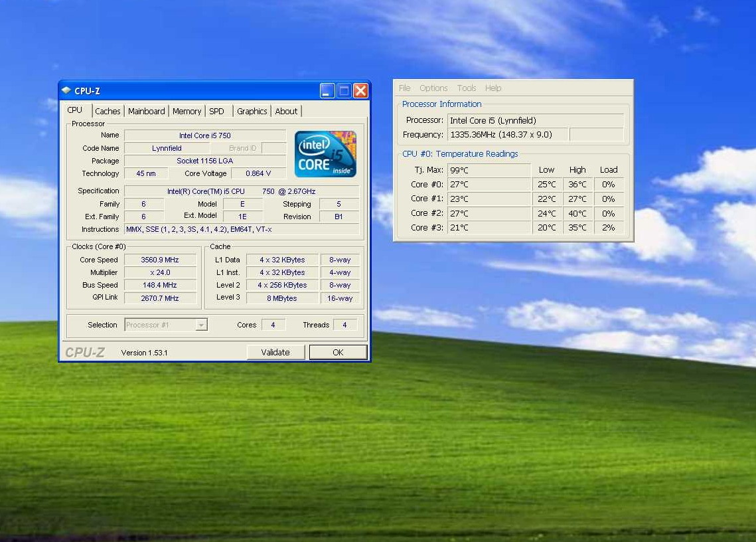Click the Core #0 Low value 25°C

click(547, 185)
